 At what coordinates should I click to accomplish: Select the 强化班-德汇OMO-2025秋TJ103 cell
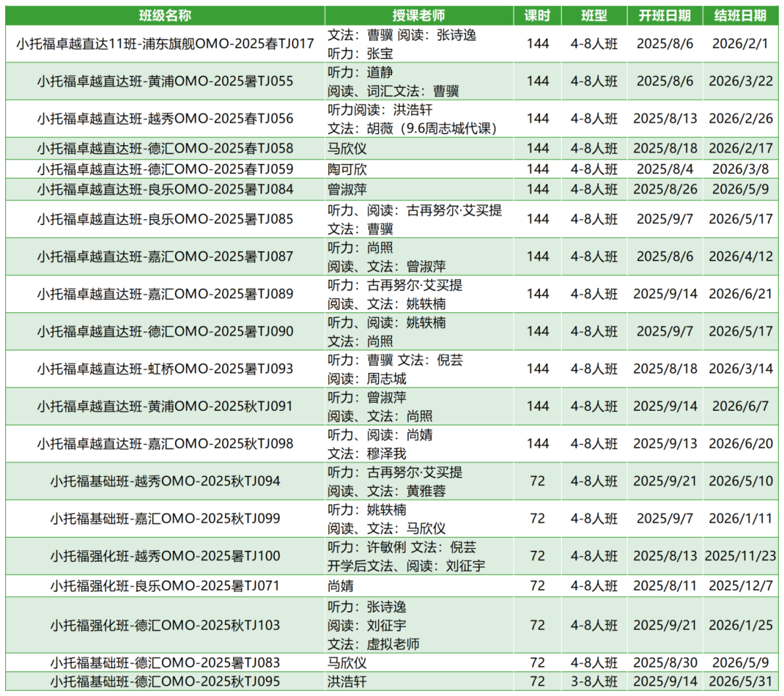(165, 626)
